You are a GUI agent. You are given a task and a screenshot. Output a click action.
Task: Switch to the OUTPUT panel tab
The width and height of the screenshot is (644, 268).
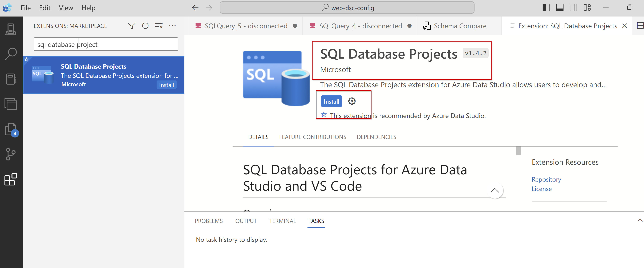click(x=246, y=221)
